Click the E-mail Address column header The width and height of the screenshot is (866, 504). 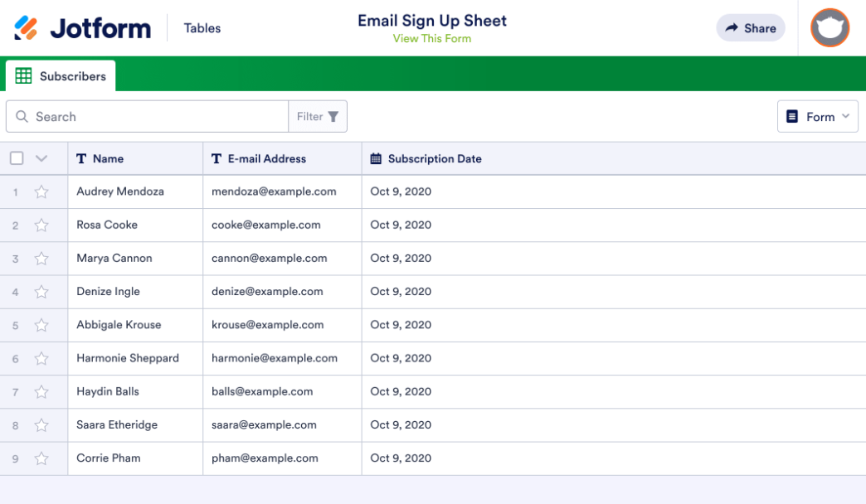(x=266, y=159)
